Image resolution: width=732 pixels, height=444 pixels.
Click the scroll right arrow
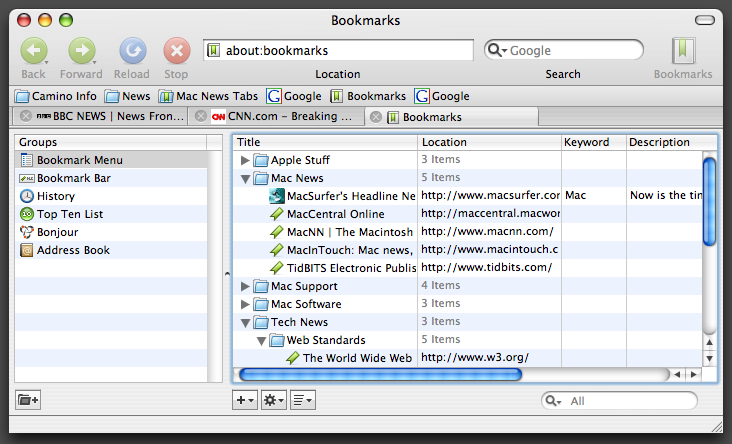(694, 374)
